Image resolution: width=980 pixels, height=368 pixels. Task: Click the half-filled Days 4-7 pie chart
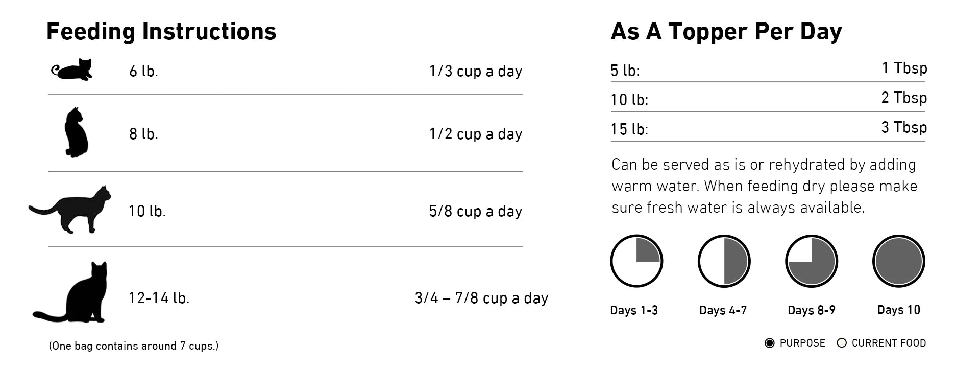click(724, 261)
